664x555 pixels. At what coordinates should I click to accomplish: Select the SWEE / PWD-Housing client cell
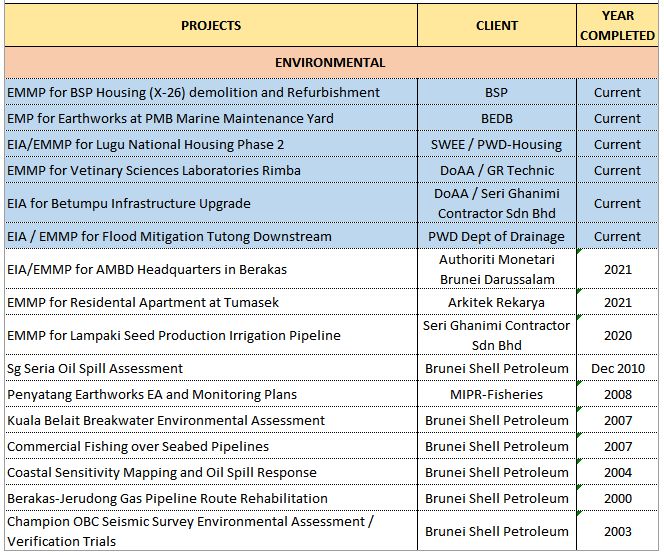[496, 144]
